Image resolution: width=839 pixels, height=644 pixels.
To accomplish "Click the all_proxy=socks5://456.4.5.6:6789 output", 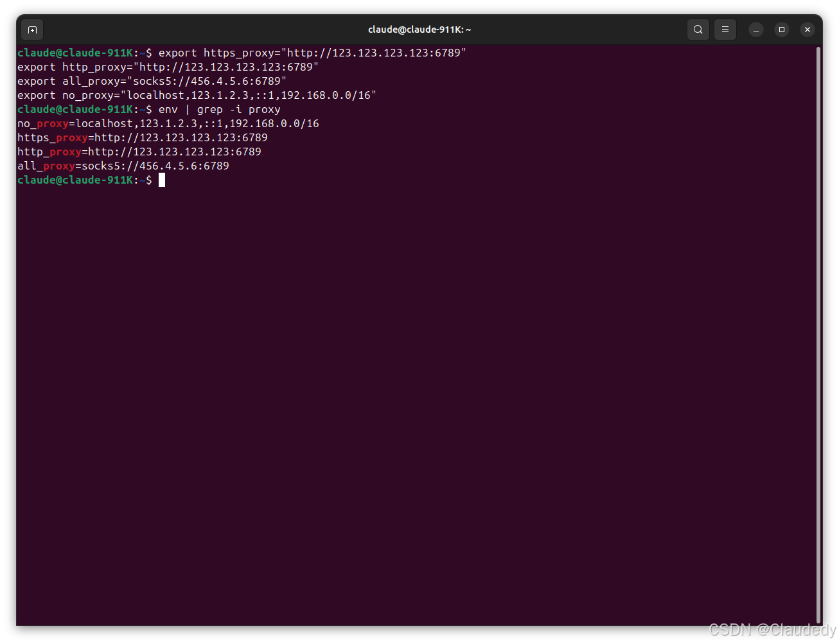I will 123,166.
